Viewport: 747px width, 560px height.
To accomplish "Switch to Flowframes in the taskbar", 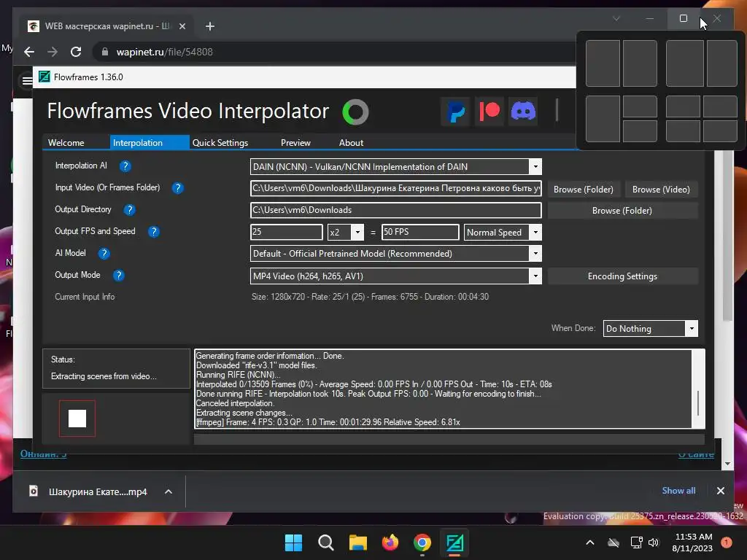I will 454,542.
